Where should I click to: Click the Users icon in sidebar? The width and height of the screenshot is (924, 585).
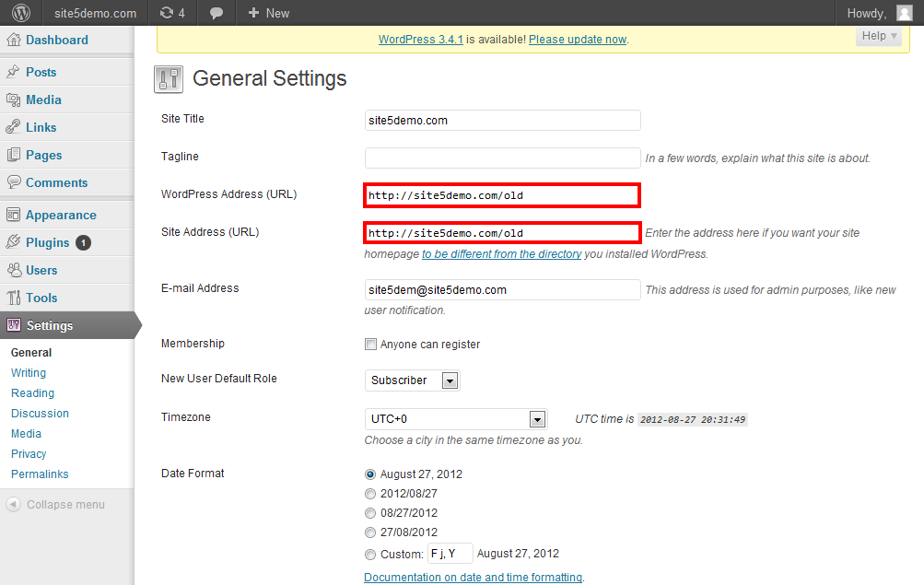[14, 270]
